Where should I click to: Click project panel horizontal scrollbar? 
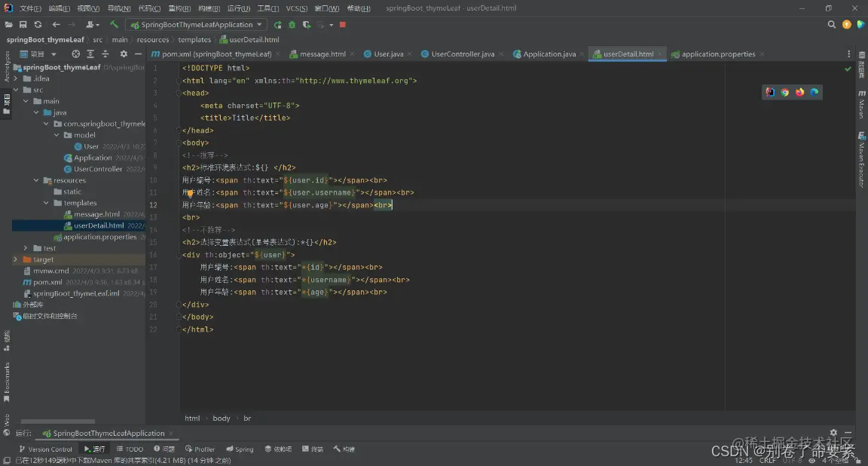pyautogui.click(x=57, y=422)
